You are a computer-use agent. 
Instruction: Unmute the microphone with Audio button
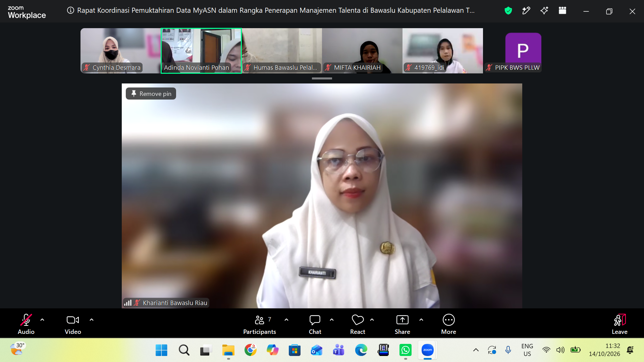[x=26, y=324]
